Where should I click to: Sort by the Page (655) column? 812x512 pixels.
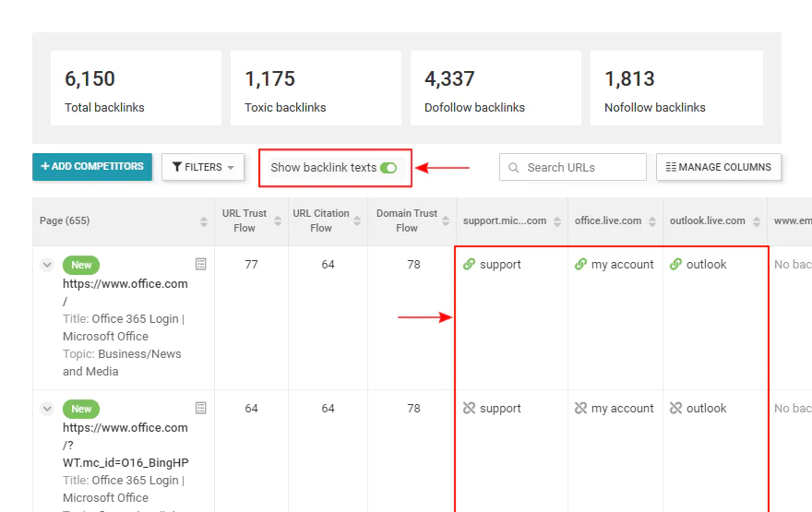204,221
